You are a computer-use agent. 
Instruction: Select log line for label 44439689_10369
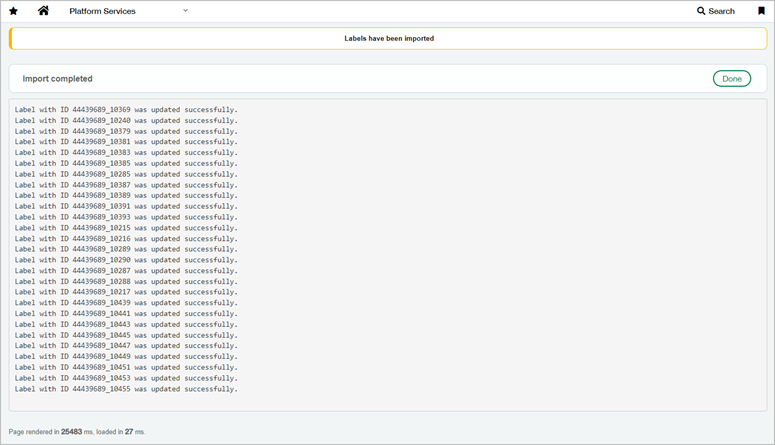click(126, 110)
